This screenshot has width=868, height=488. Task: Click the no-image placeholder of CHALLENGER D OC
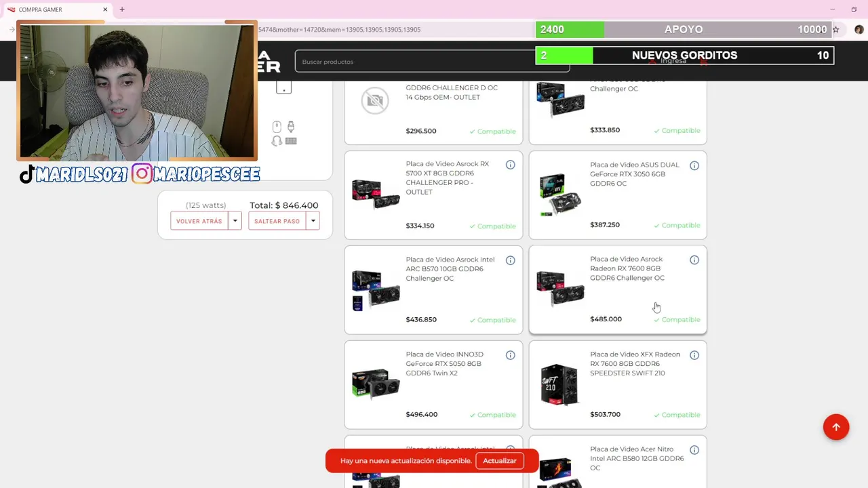(x=375, y=101)
